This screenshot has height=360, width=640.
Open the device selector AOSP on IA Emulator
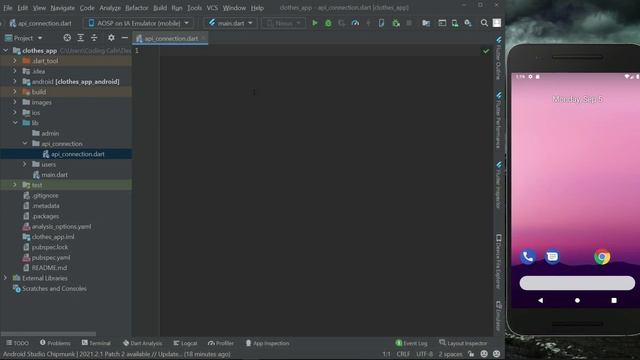click(x=139, y=23)
